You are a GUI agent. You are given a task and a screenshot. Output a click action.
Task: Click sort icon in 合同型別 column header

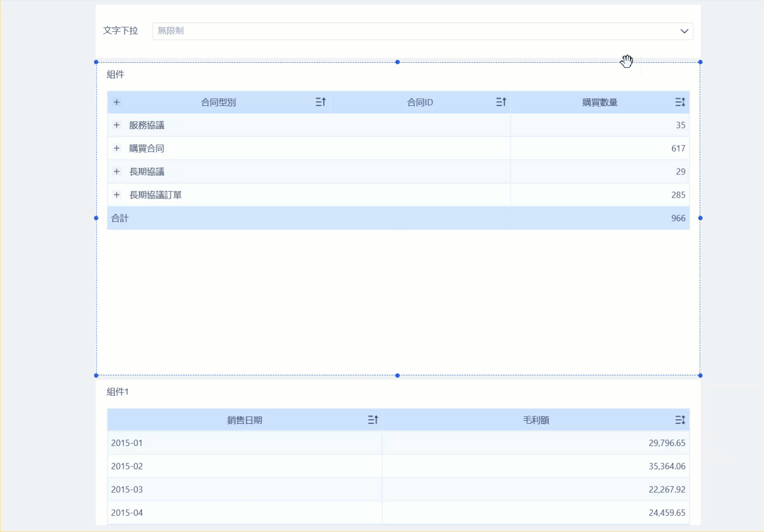point(321,102)
